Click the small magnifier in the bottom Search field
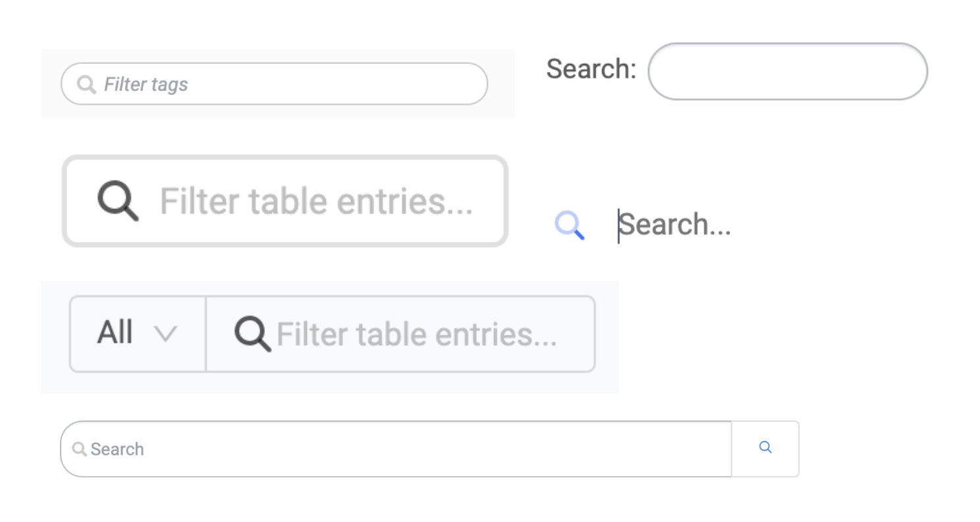 [80, 449]
